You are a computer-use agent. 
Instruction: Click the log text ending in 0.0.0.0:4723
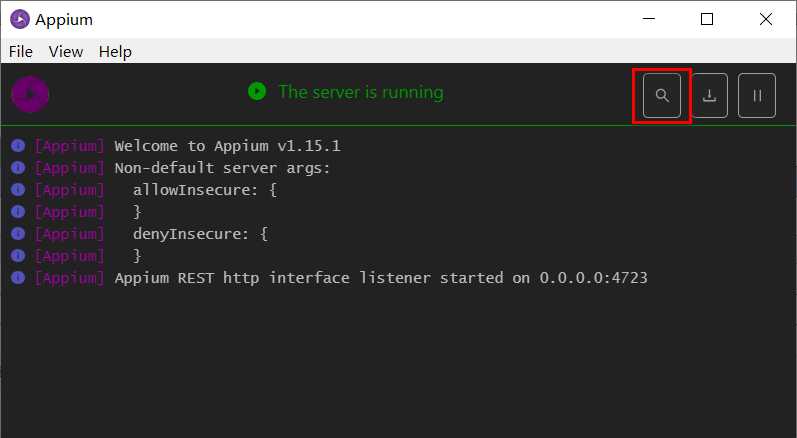(381, 278)
